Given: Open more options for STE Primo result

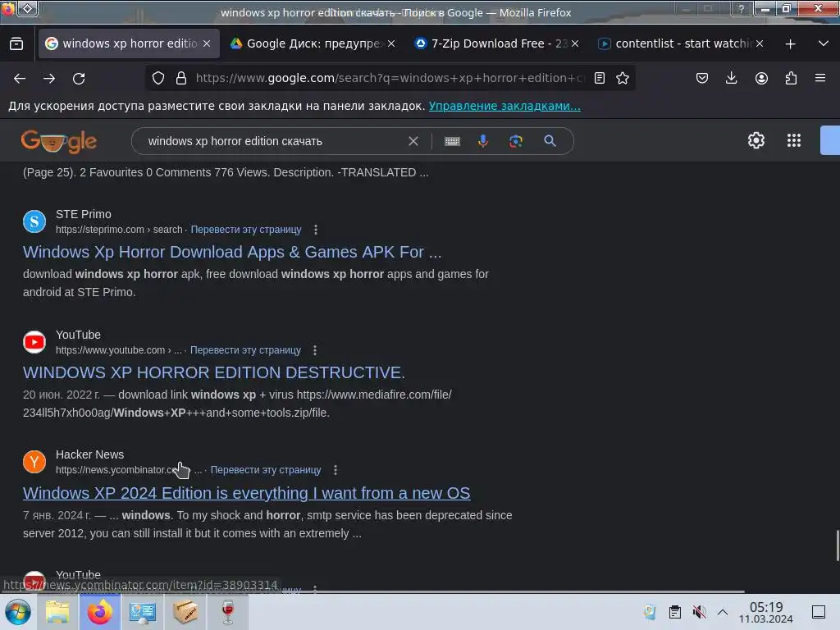Looking at the screenshot, I should (x=316, y=230).
